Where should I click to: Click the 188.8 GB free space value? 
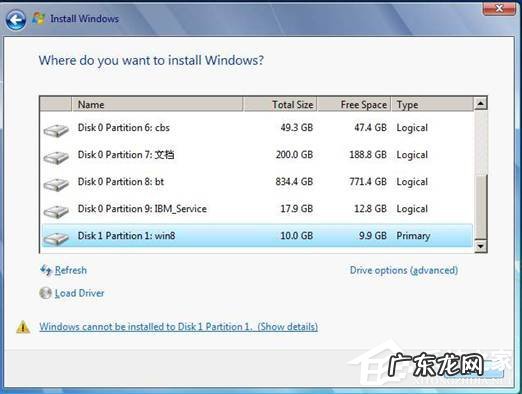click(368, 155)
